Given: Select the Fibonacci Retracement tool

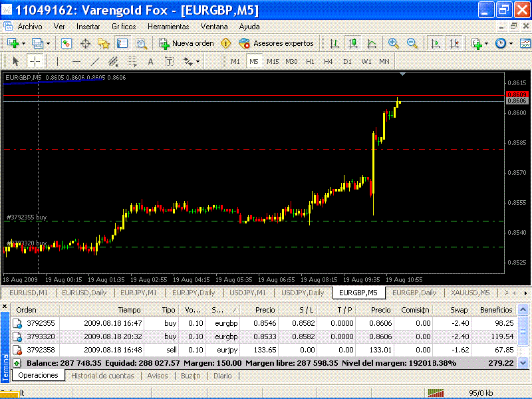Looking at the screenshot, I should [x=132, y=61].
